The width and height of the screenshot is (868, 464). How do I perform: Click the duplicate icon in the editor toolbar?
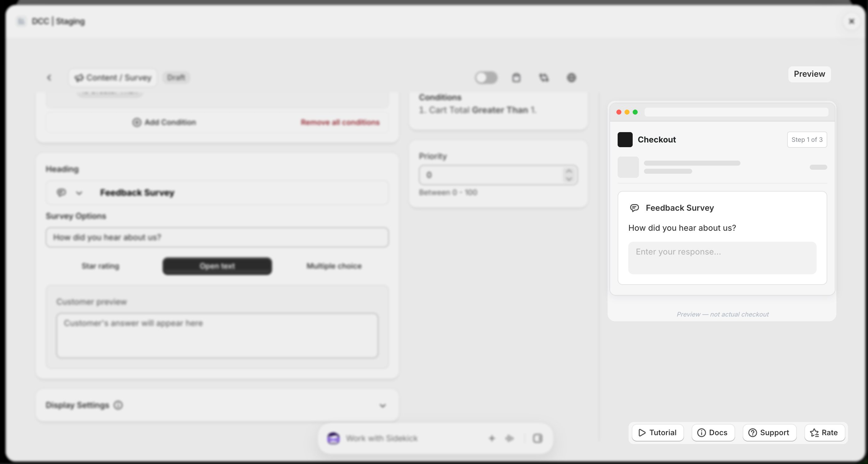pyautogui.click(x=544, y=78)
